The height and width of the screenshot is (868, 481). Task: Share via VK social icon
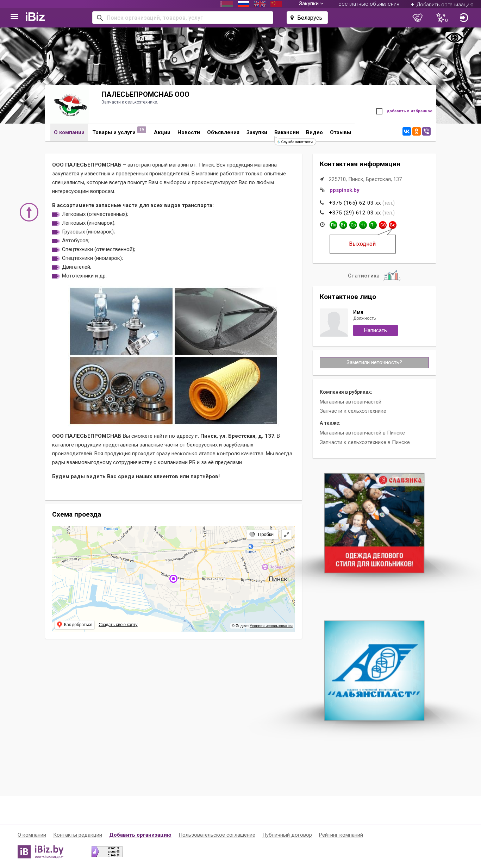pos(407,131)
